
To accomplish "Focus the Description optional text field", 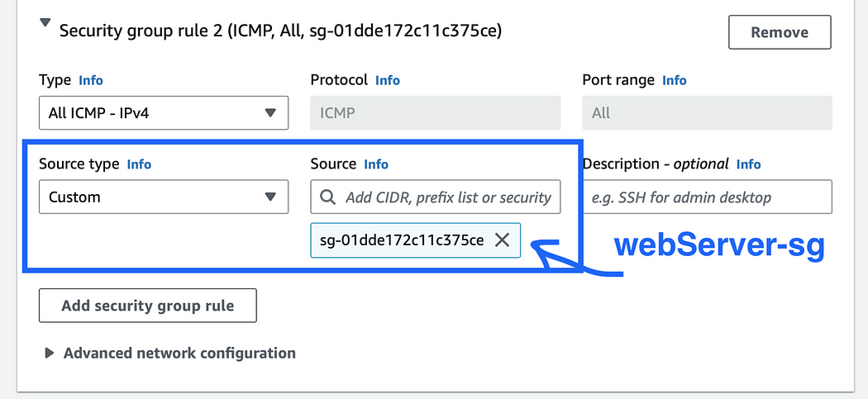I will click(707, 197).
